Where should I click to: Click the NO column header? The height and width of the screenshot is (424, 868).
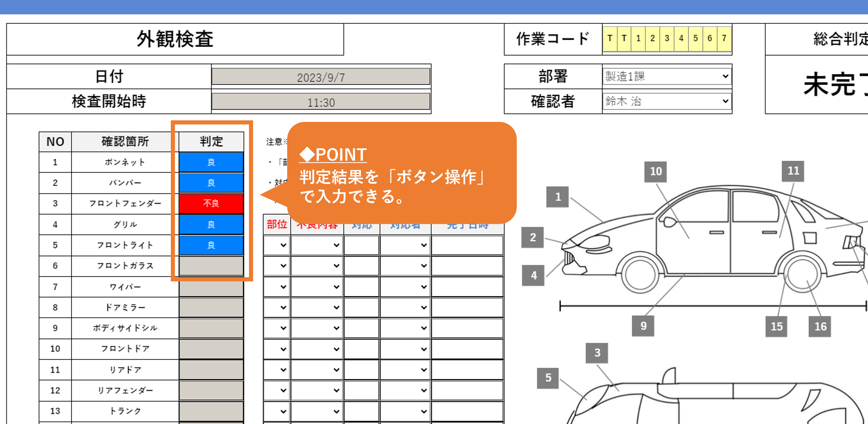55,142
